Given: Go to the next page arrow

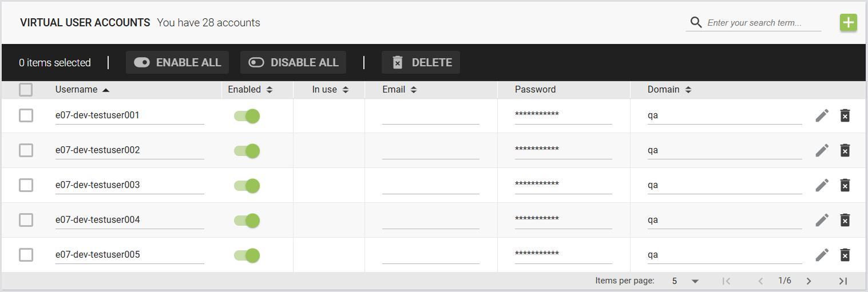Looking at the screenshot, I should tap(808, 281).
